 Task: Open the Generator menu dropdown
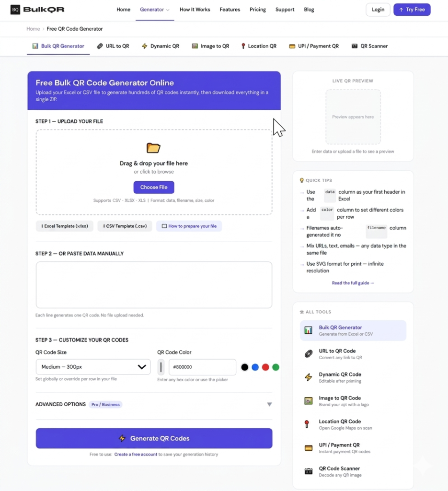(155, 10)
